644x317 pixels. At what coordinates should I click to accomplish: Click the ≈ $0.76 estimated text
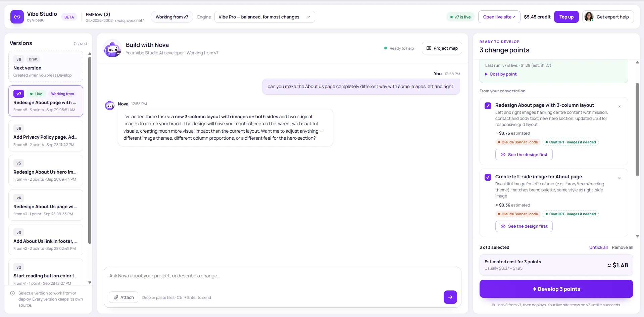[512, 133]
